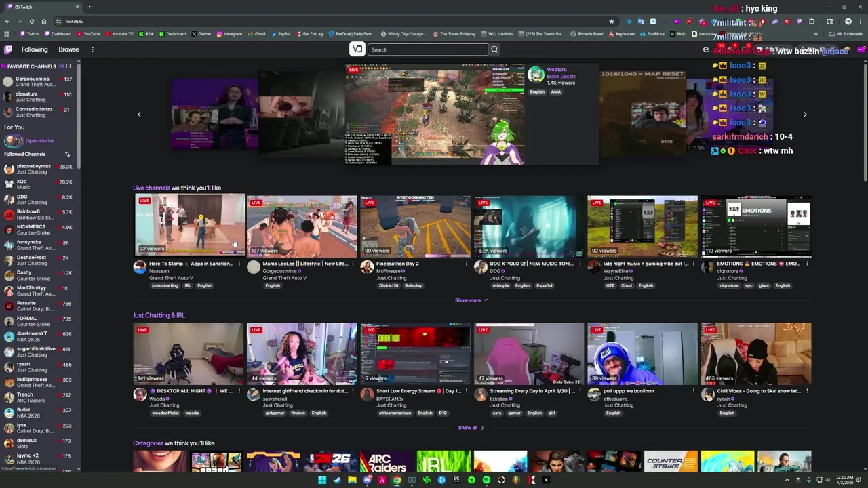Screen dimensions: 868x488
Task: Click the VJ logo next to search
Action: pyautogui.click(x=357, y=49)
